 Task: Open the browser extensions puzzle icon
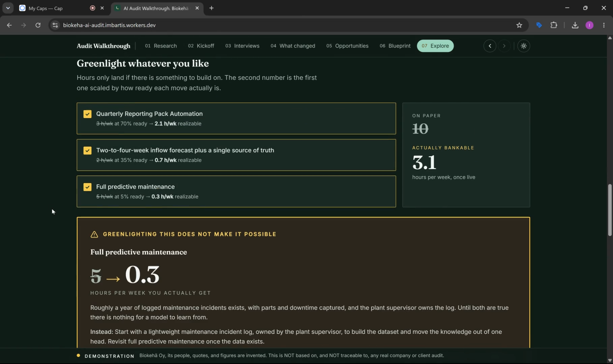point(554,25)
